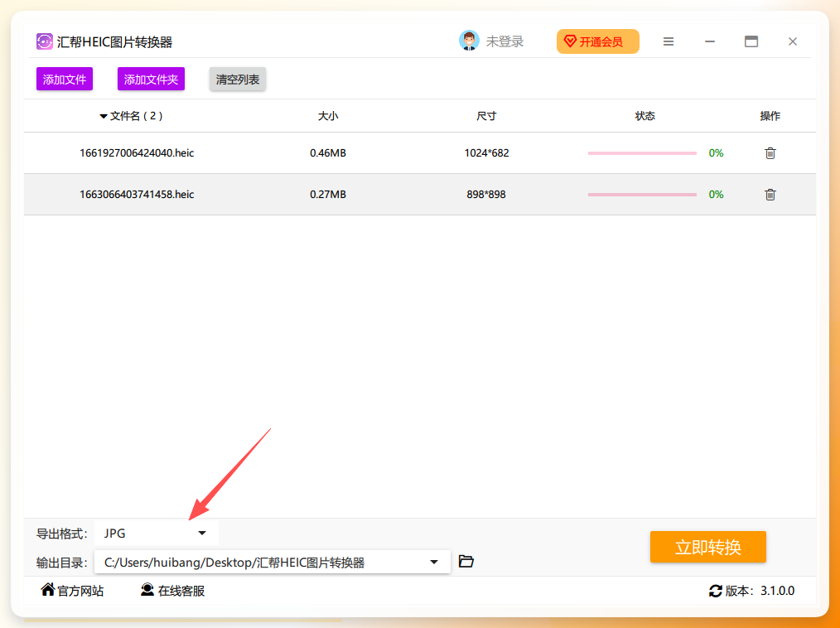Click the 0.46MB size cell
Image resolution: width=840 pixels, height=628 pixels.
tap(328, 153)
